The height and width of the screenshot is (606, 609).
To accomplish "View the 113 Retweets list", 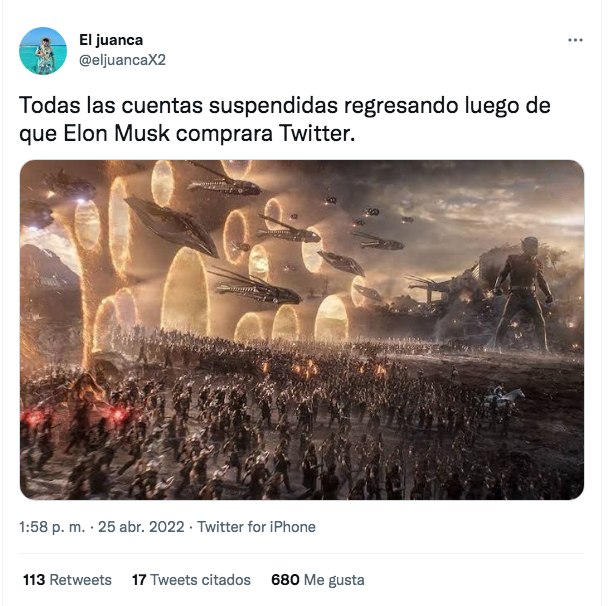I will [x=67, y=580].
